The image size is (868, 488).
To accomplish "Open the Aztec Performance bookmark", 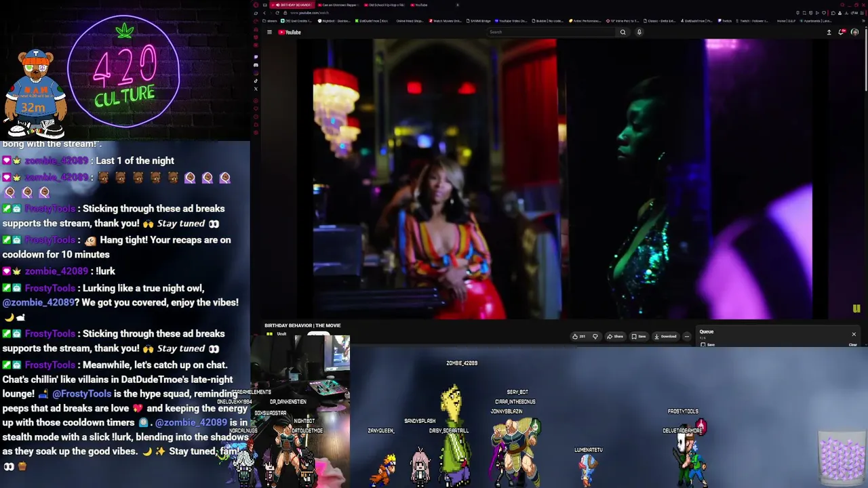I will pos(585,21).
